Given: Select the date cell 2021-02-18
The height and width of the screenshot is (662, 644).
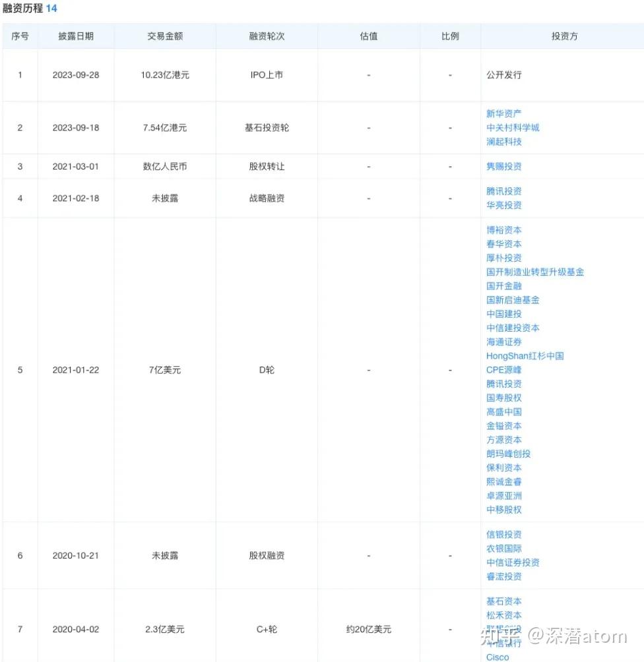Looking at the screenshot, I should click(76, 198).
